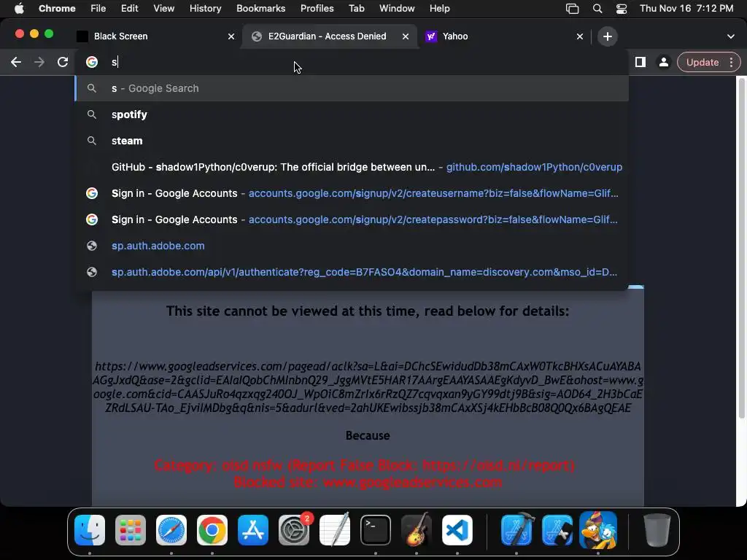Open App Store from the Dock
This screenshot has height=560, width=747.
253,530
